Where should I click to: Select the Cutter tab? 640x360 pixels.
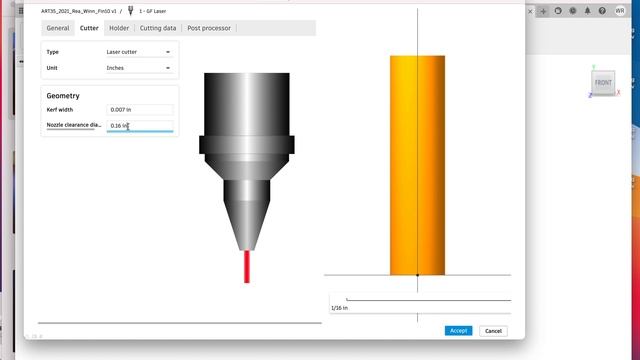coord(89,28)
